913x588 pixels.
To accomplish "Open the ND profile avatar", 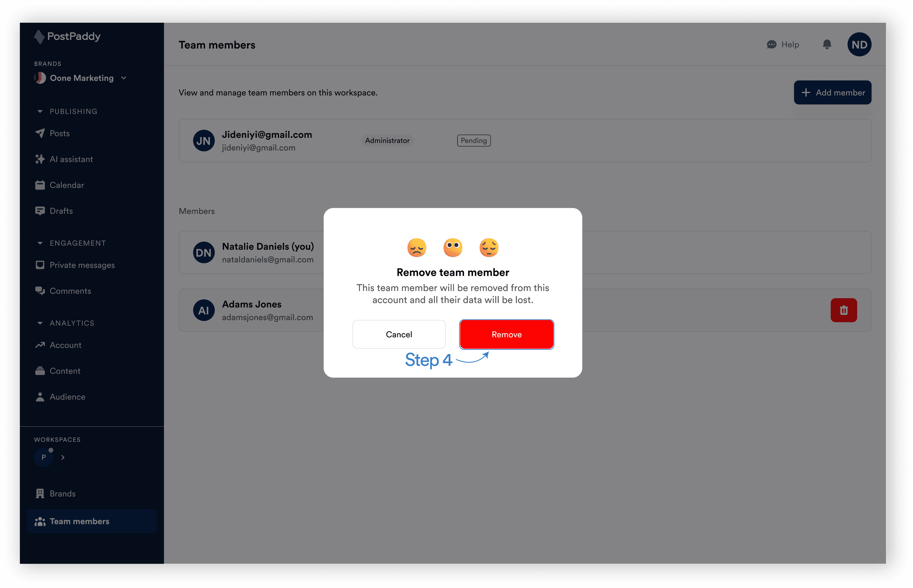I will (859, 45).
